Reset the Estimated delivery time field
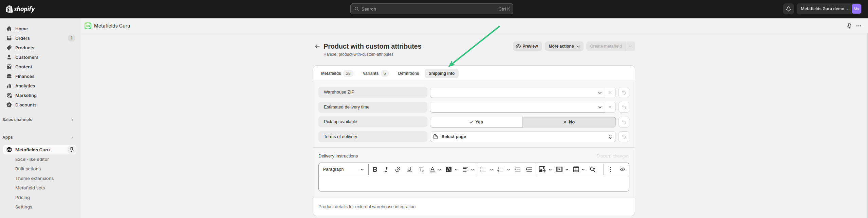The height and width of the screenshot is (218, 868). pos(624,107)
